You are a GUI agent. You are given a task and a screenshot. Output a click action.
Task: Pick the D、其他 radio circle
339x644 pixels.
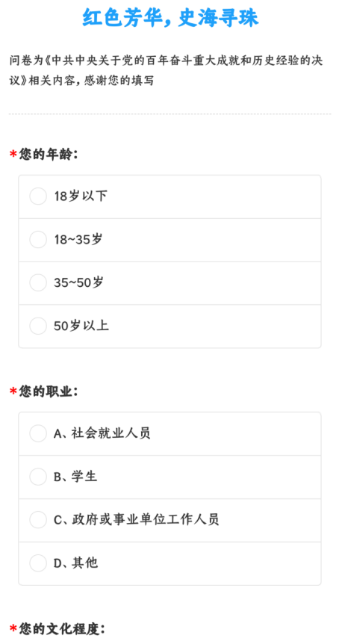tap(38, 563)
